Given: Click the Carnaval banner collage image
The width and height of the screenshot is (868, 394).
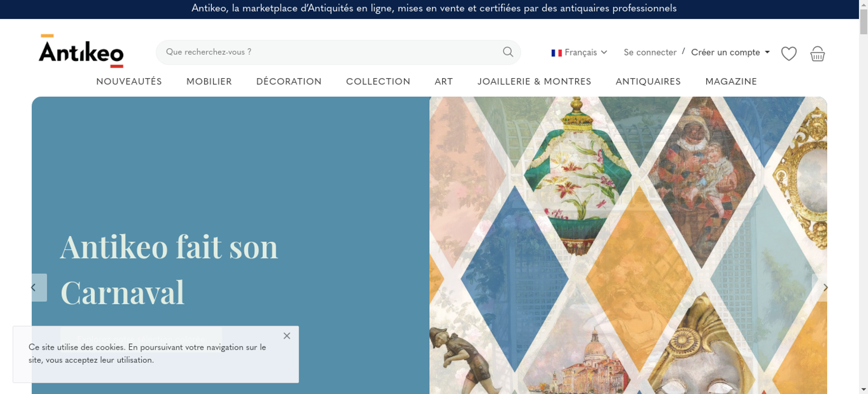Looking at the screenshot, I should pos(628,245).
